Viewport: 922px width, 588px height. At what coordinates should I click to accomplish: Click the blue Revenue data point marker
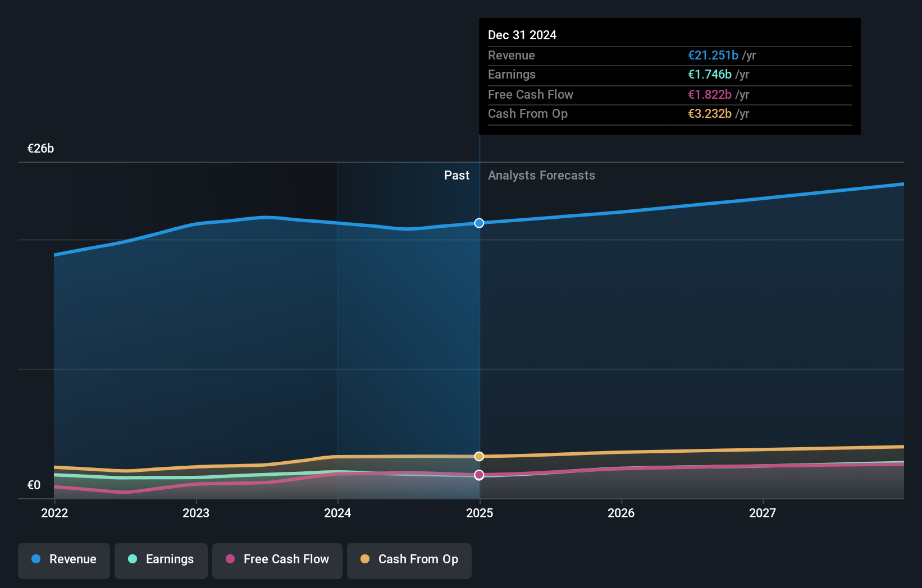click(479, 223)
